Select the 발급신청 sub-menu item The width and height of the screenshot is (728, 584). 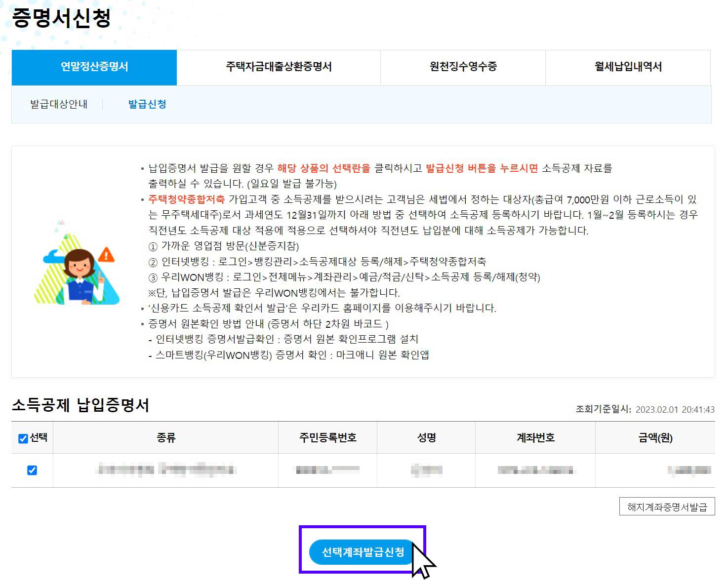click(148, 104)
